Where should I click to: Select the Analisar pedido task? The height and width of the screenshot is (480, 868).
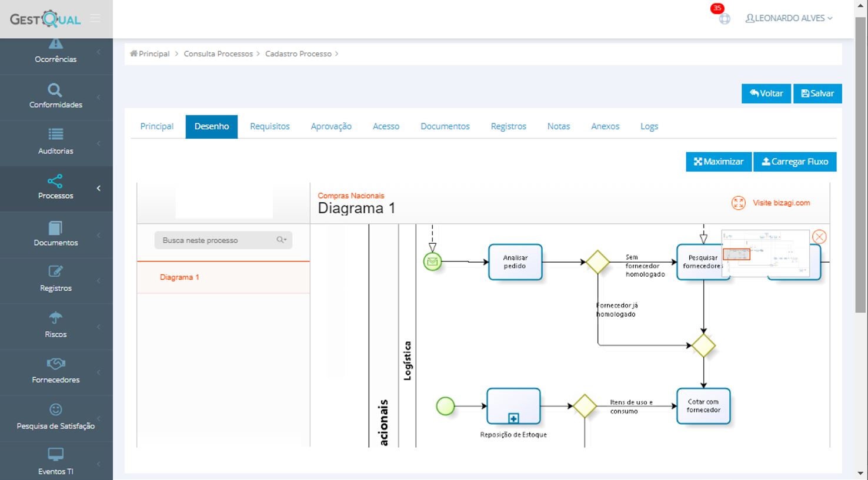coord(515,262)
